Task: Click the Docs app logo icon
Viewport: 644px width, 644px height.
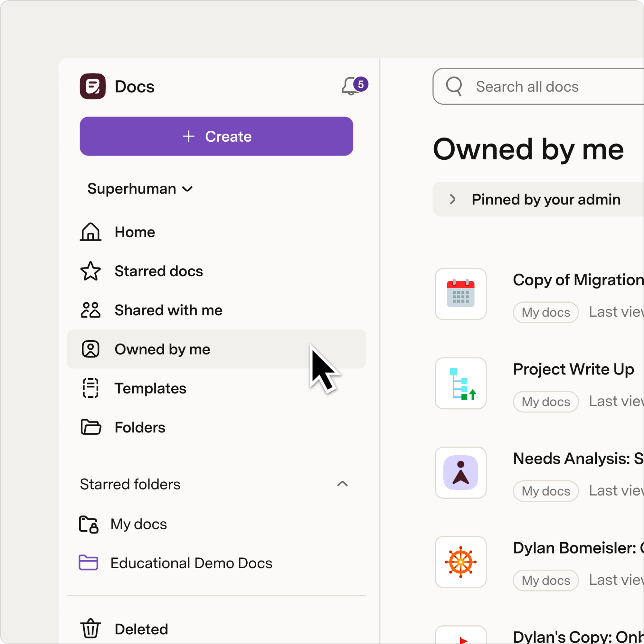Action: [x=93, y=86]
